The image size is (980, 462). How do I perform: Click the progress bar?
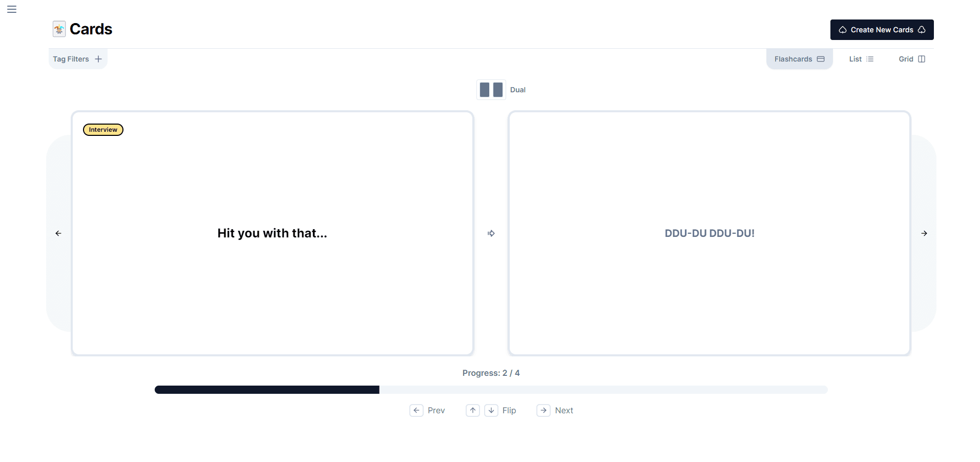(491, 390)
